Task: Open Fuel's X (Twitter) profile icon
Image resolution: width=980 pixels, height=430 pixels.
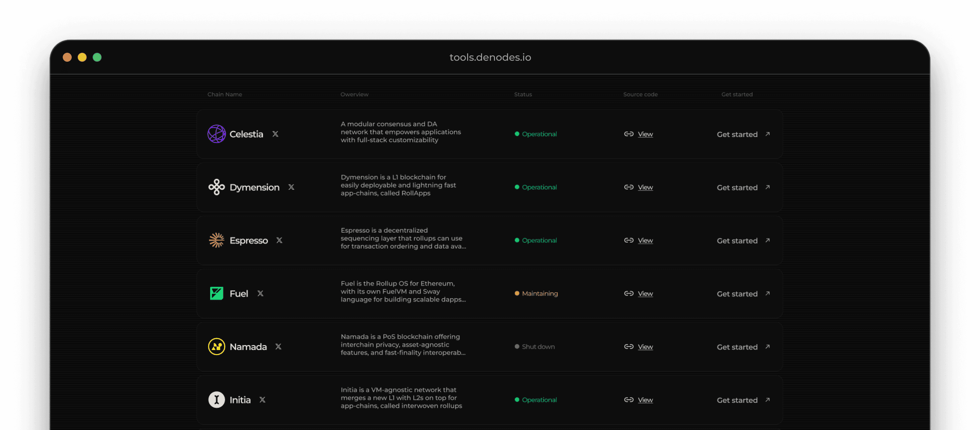Action: (260, 294)
